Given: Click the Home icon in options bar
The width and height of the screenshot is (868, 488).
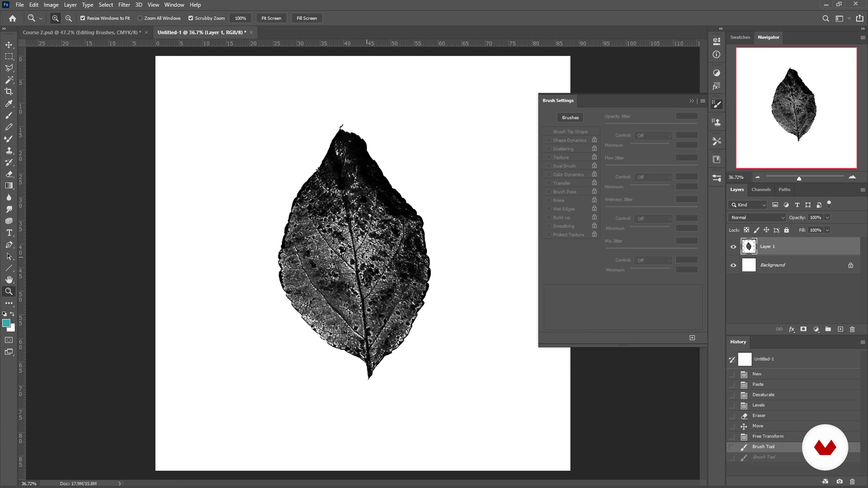Looking at the screenshot, I should [x=12, y=18].
